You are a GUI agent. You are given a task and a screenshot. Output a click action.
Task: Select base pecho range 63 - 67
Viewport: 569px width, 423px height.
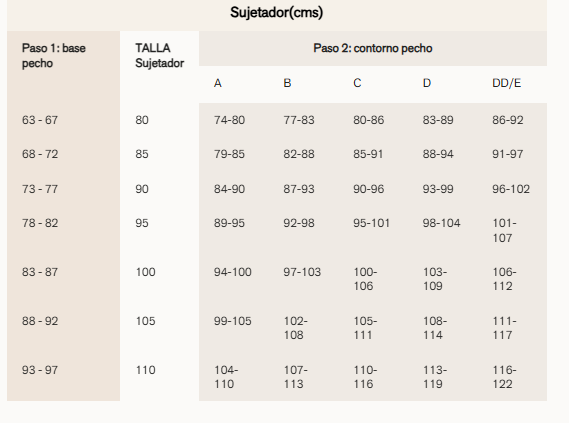point(40,120)
